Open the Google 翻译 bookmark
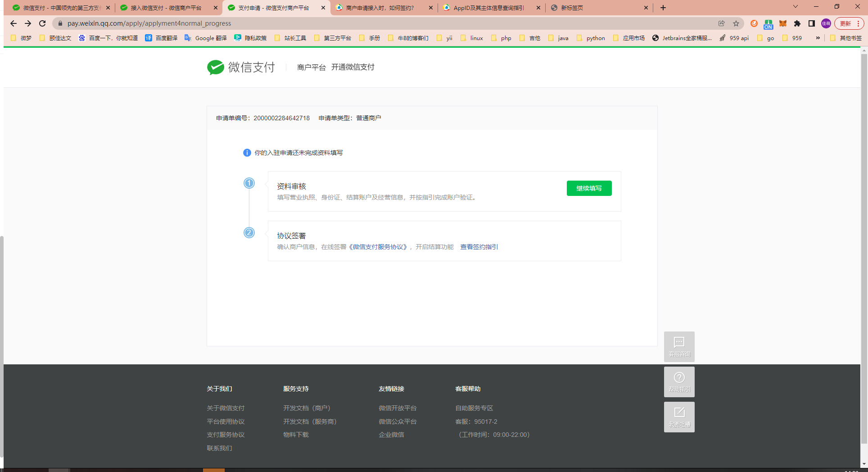 click(x=206, y=38)
